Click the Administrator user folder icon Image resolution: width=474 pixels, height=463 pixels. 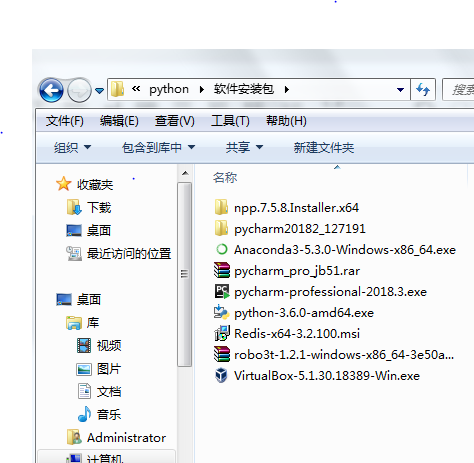pyautogui.click(x=74, y=437)
